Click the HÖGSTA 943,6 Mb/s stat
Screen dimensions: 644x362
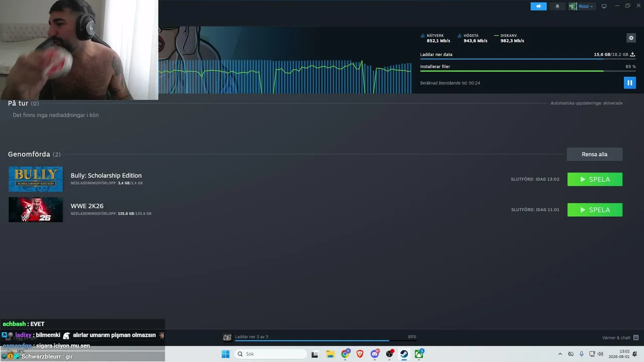pyautogui.click(x=472, y=38)
